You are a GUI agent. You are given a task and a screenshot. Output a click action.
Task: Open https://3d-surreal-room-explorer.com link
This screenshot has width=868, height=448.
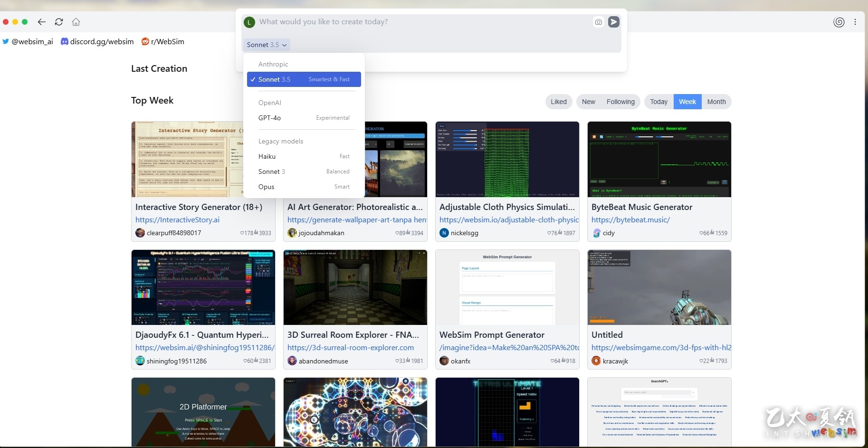[351, 348]
